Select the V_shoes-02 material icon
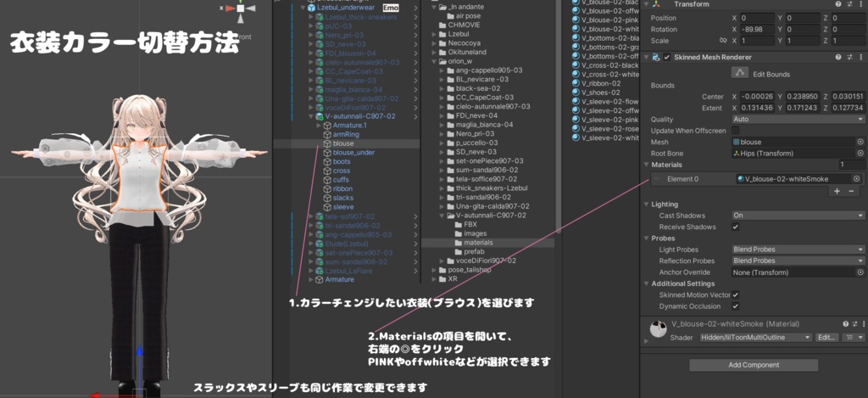This screenshot has height=398, width=868. pos(576,92)
